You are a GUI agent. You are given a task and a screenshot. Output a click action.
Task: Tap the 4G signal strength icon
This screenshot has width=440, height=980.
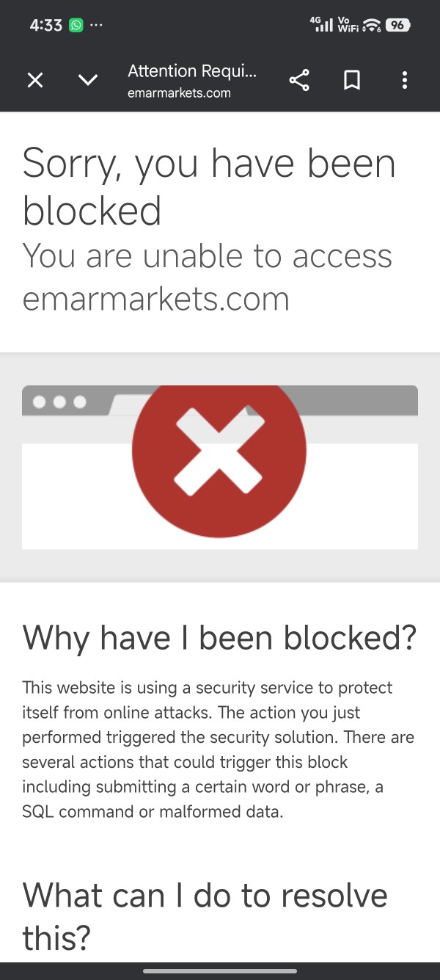tap(322, 24)
